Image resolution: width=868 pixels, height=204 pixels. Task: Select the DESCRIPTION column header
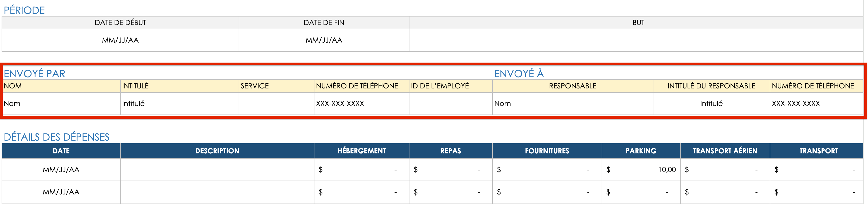217,151
